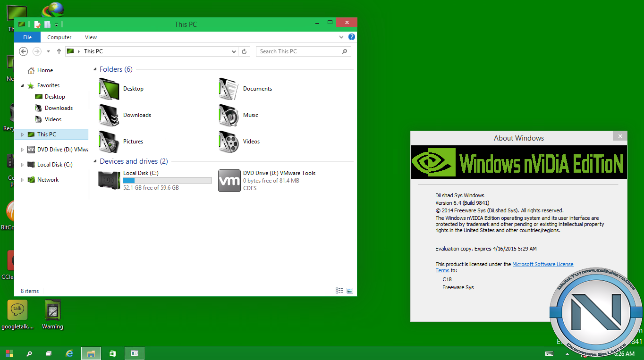Open the Microsoft Software License Terms link
The height and width of the screenshot is (360, 644).
[x=543, y=264]
